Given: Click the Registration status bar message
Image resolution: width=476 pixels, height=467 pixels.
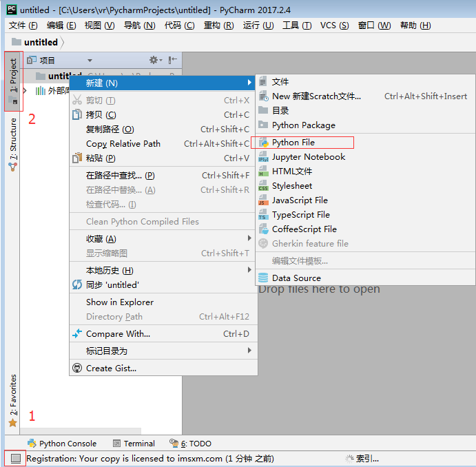Looking at the screenshot, I should (x=150, y=458).
